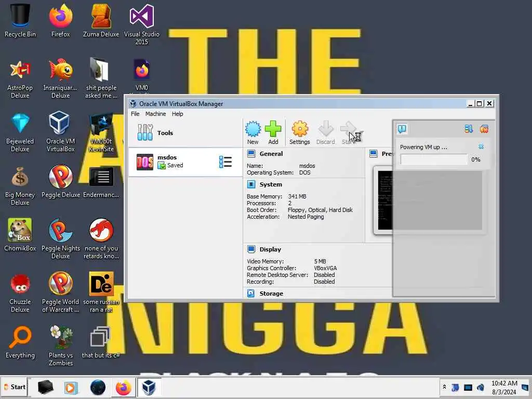The width and height of the screenshot is (532, 399).
Task: Click the Base Memory value 341 MB
Action: (x=297, y=196)
